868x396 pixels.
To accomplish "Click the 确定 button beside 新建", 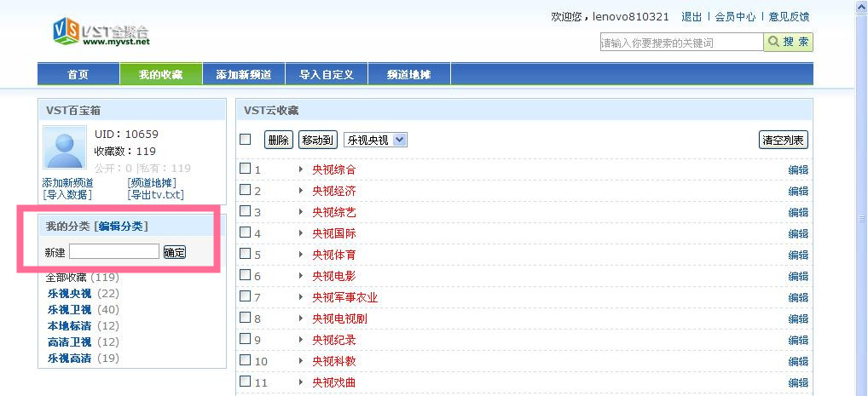I will coord(175,252).
